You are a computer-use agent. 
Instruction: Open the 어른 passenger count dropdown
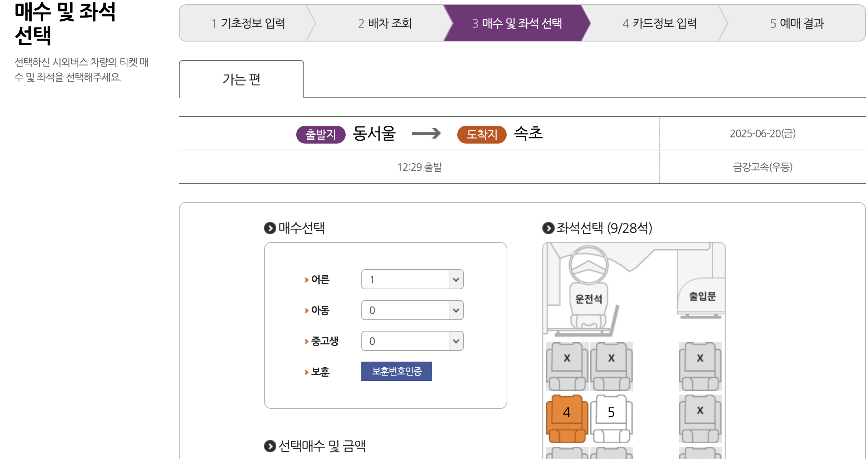click(x=412, y=280)
